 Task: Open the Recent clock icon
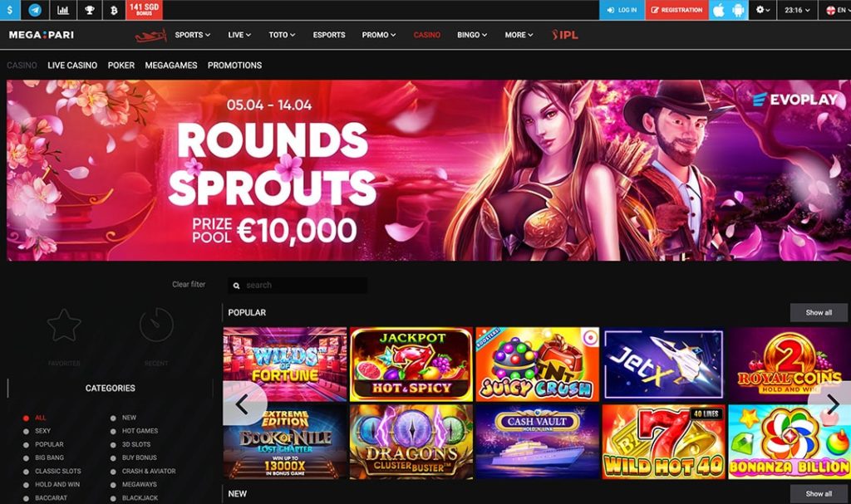[156, 325]
